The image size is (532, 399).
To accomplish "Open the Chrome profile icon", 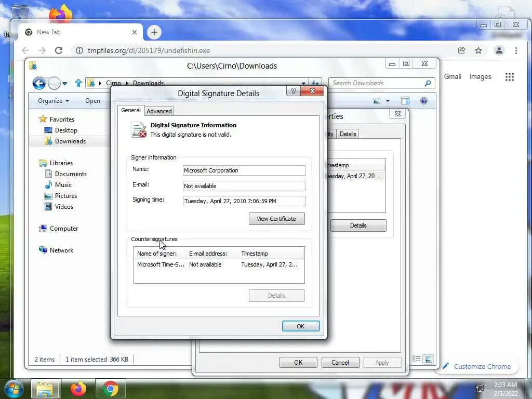I will point(499,50).
